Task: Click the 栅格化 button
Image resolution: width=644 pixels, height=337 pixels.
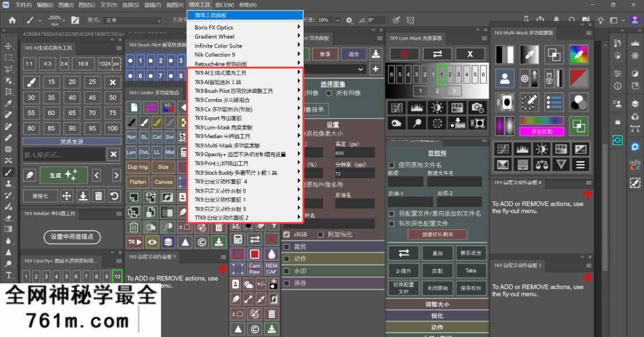Action: click(40, 196)
